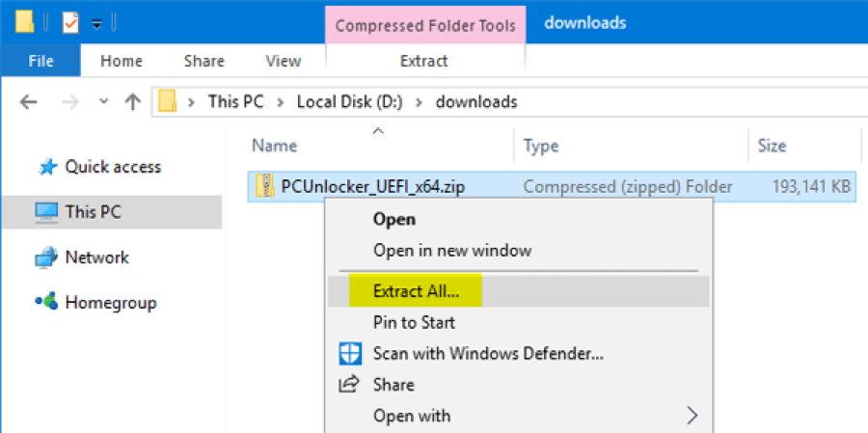This screenshot has width=868, height=433.
Task: Open the File ribbon tab
Action: (x=41, y=61)
